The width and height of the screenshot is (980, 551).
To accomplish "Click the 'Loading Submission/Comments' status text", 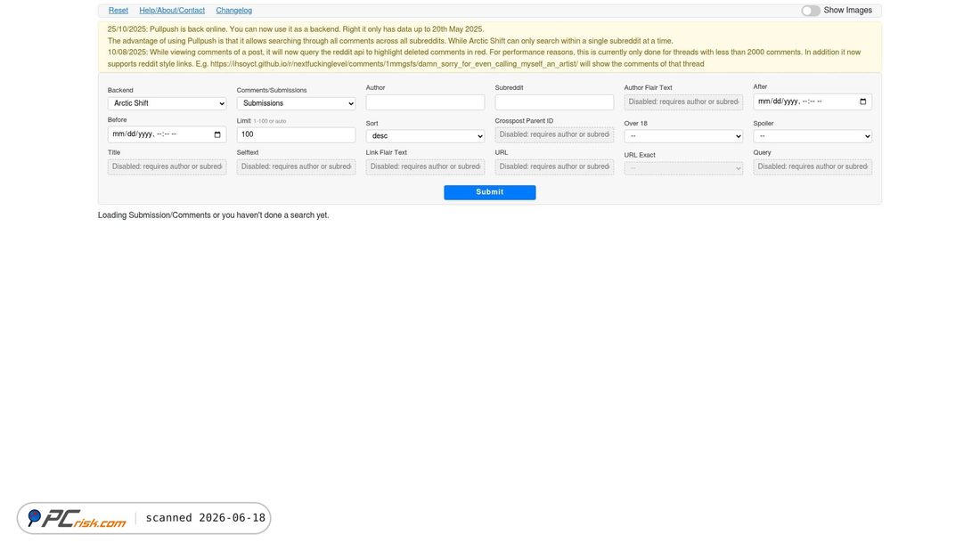I will pos(213,215).
